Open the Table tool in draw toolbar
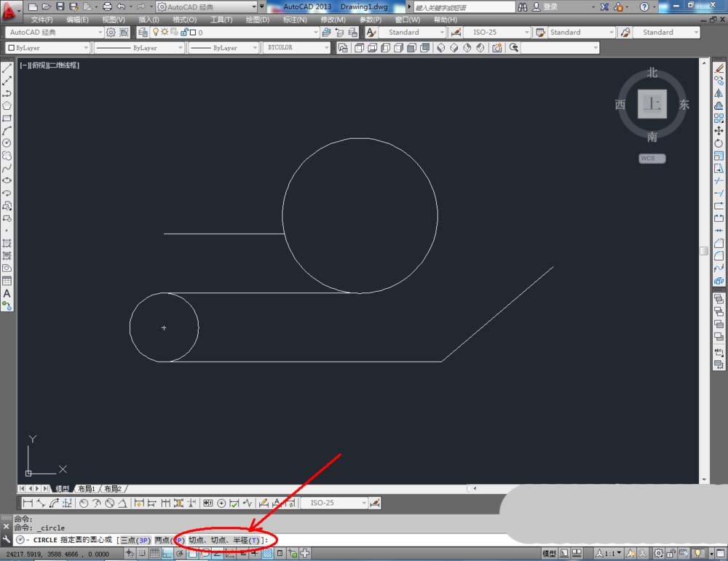 (7, 281)
